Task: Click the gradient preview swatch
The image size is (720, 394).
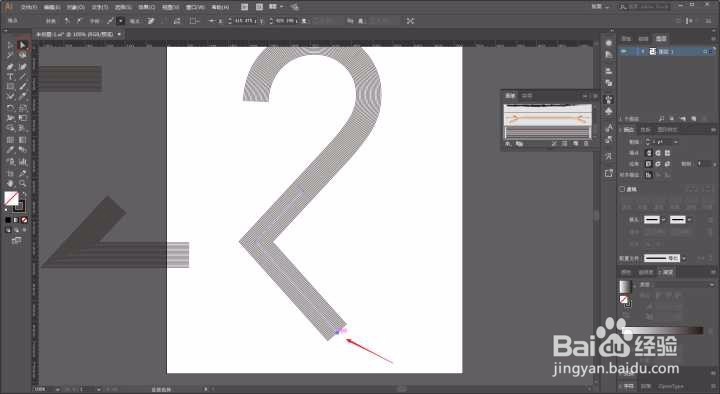Action: (625, 287)
